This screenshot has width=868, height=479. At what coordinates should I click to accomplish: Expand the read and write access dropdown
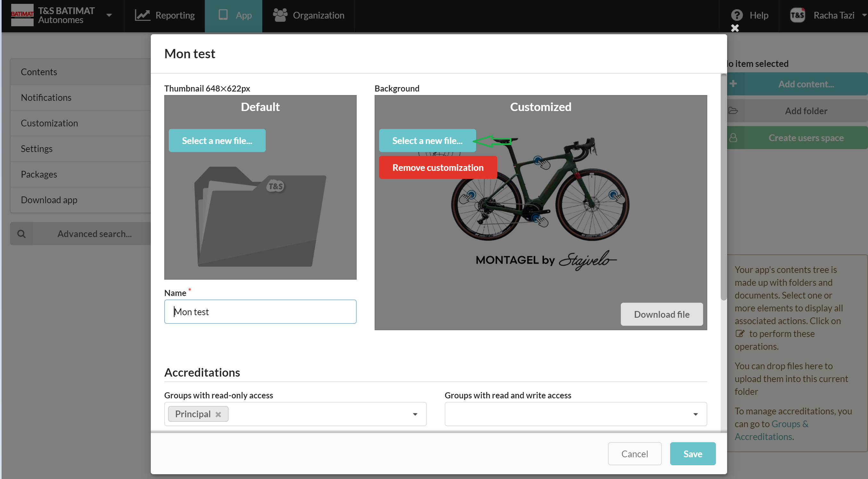695,414
